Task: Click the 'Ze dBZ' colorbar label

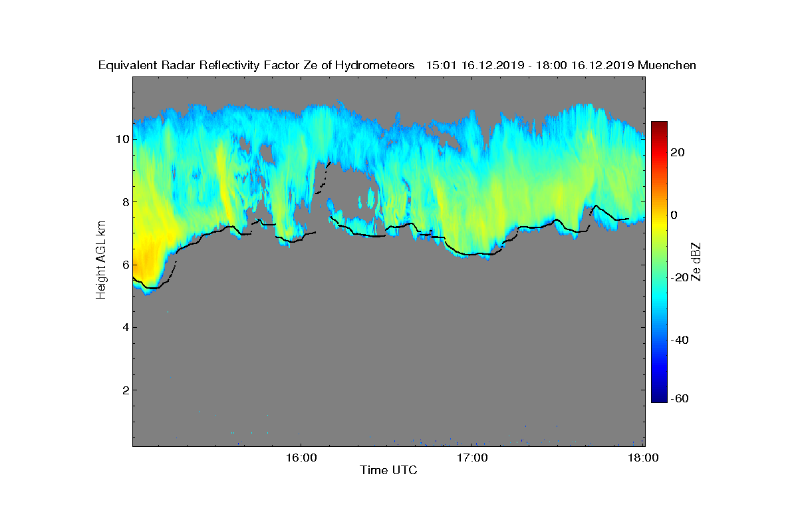Action: coord(697,262)
